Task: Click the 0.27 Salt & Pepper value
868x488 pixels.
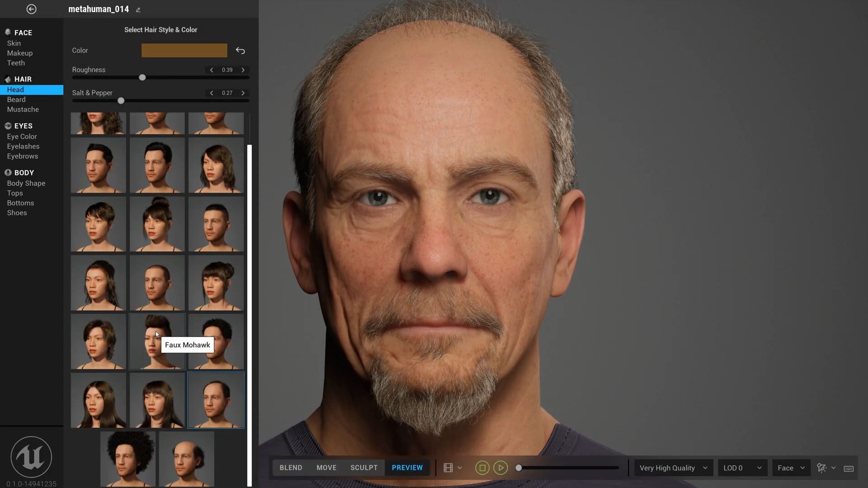Action: tap(227, 93)
